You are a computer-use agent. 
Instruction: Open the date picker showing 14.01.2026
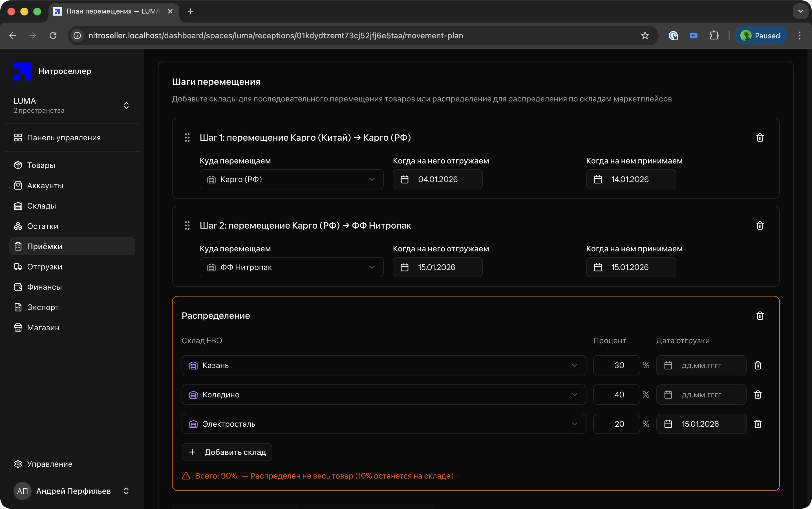pyautogui.click(x=630, y=180)
